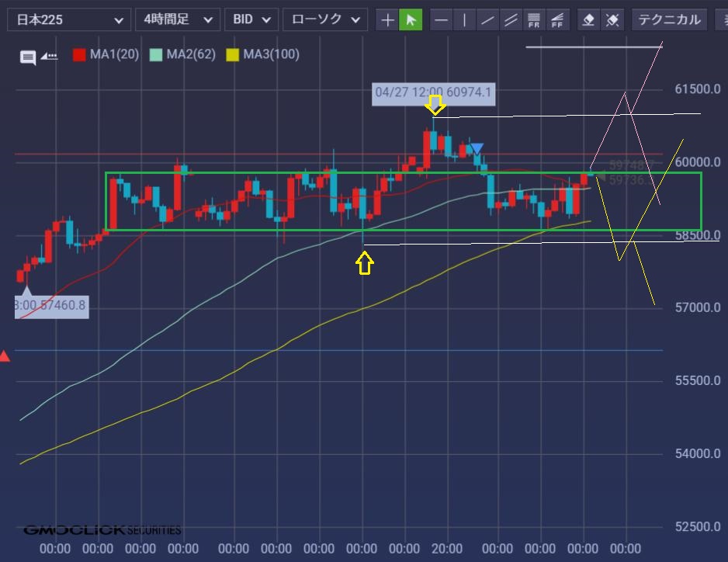728x562 pixels.
Task: Choose the horizontal line drawing tool
Action: 441,19
